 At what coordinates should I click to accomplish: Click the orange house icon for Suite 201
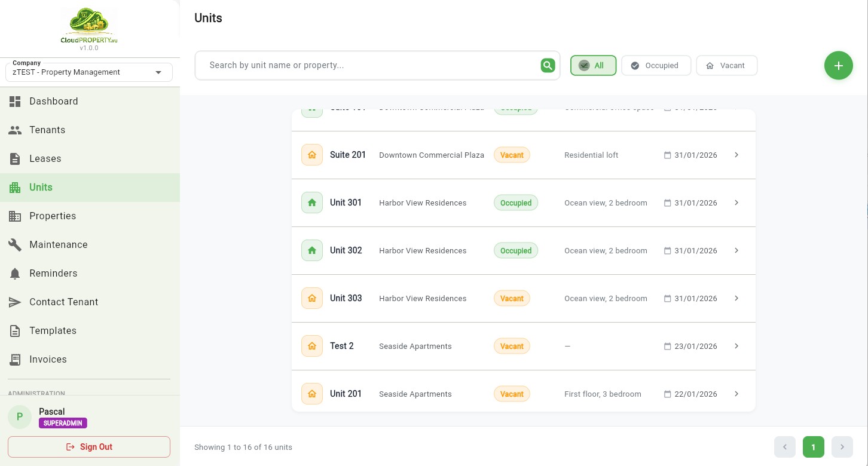pyautogui.click(x=312, y=155)
